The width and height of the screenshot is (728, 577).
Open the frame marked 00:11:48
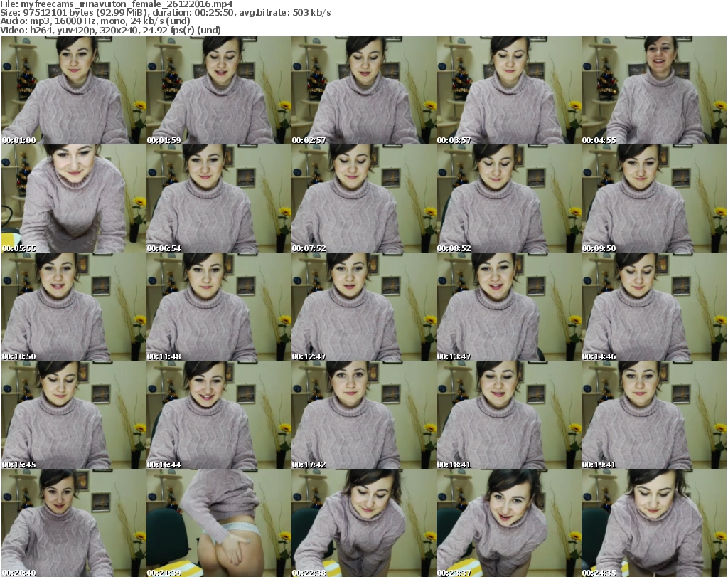[x=219, y=307]
